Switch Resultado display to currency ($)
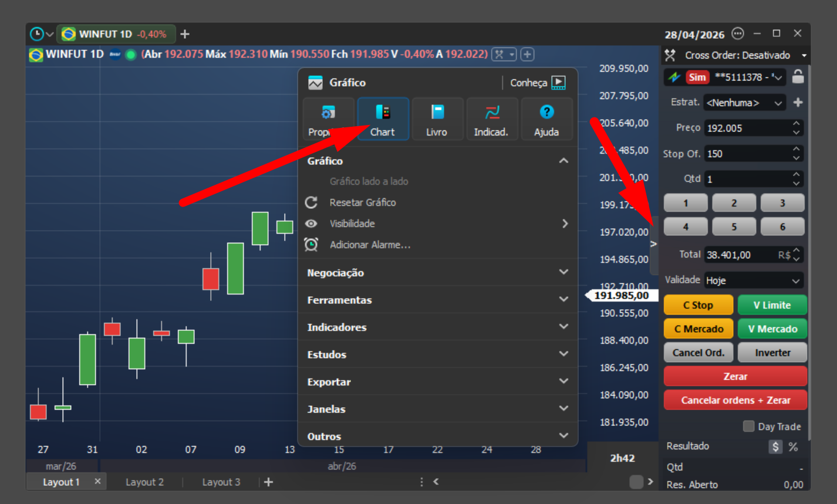The height and width of the screenshot is (504, 837). tap(775, 447)
